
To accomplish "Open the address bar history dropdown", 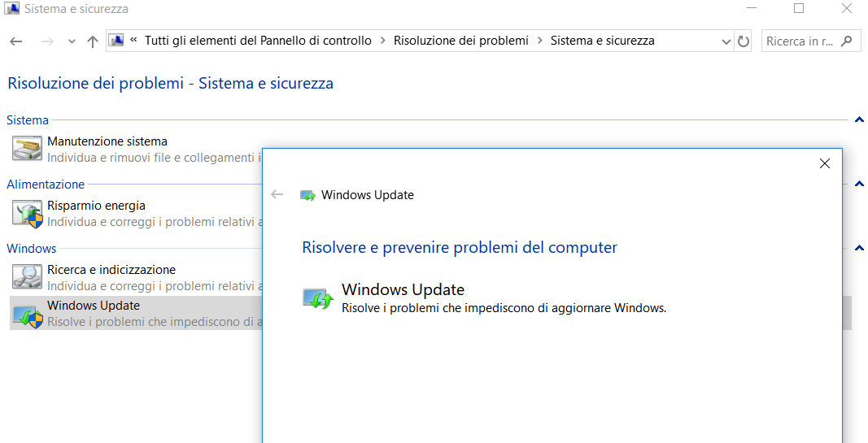I will tap(726, 41).
